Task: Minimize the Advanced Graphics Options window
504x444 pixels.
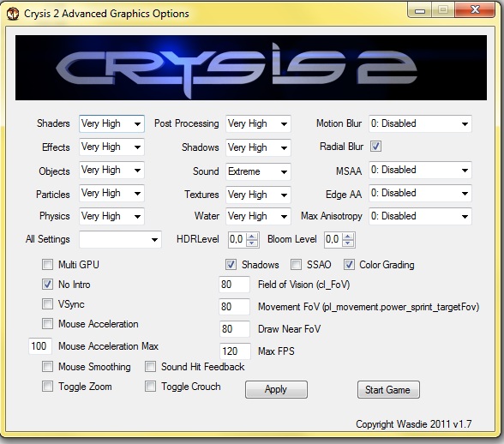Action: click(420, 10)
